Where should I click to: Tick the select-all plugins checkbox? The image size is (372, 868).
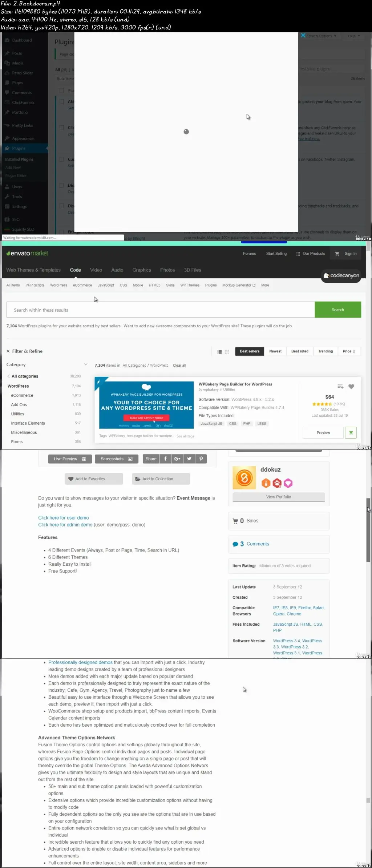[61, 90]
